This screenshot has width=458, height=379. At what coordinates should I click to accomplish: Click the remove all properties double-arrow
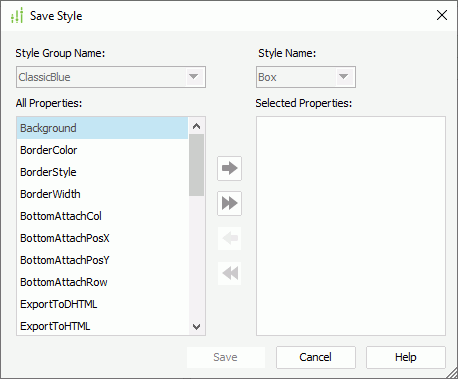click(229, 273)
